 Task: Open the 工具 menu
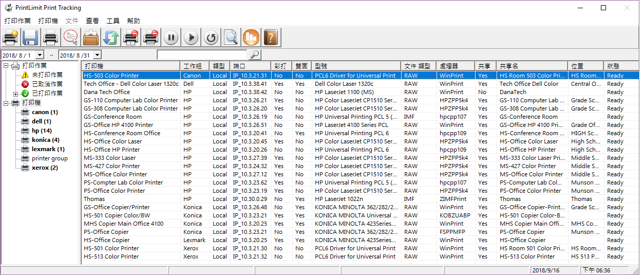(113, 21)
